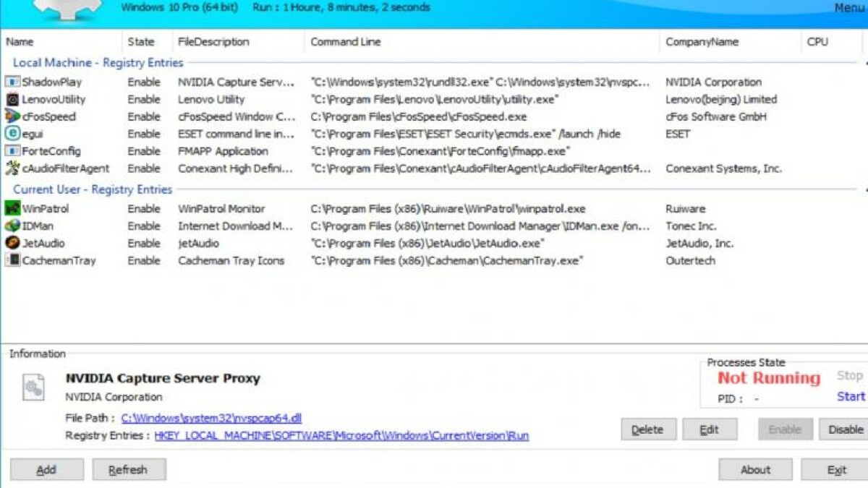Viewport: 868px width, 488px height.
Task: Refresh the startup entries list
Action: pos(129,469)
